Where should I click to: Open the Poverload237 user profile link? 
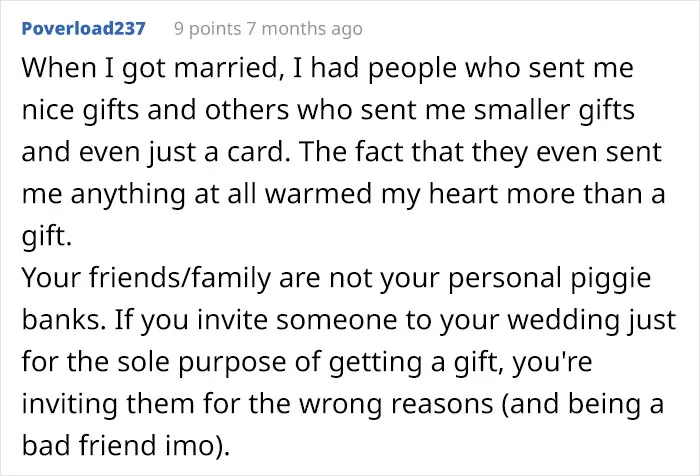click(x=83, y=29)
